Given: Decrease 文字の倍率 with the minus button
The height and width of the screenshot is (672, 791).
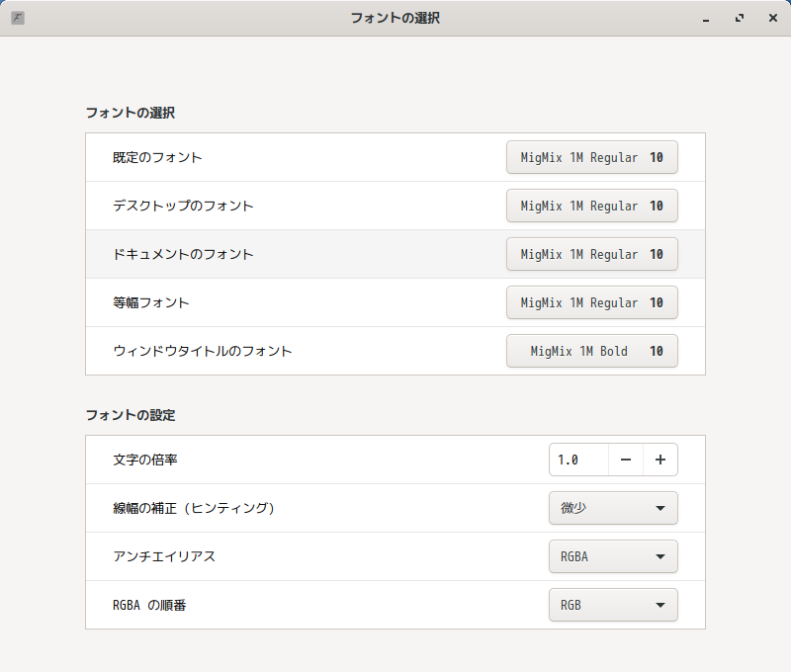Looking at the screenshot, I should (x=626, y=460).
